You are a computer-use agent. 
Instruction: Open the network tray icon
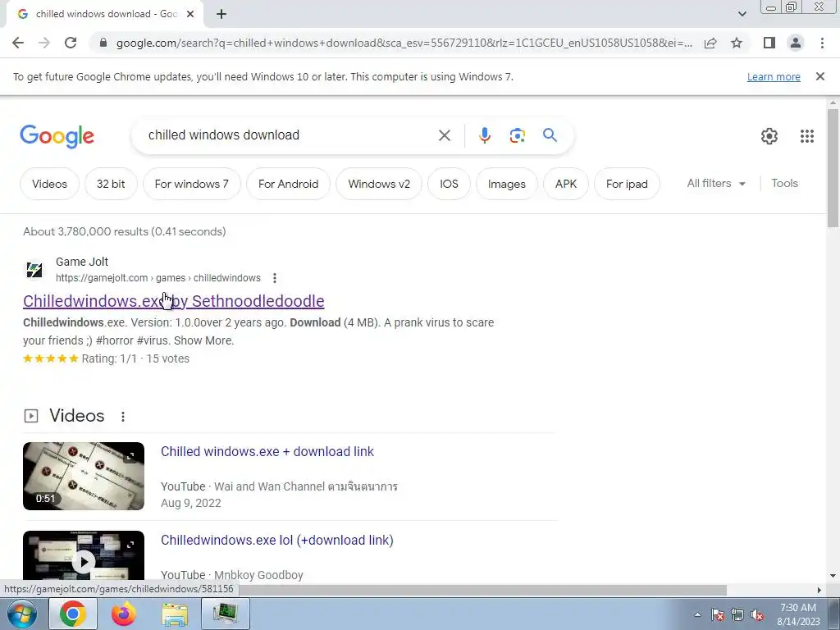[x=737, y=615]
